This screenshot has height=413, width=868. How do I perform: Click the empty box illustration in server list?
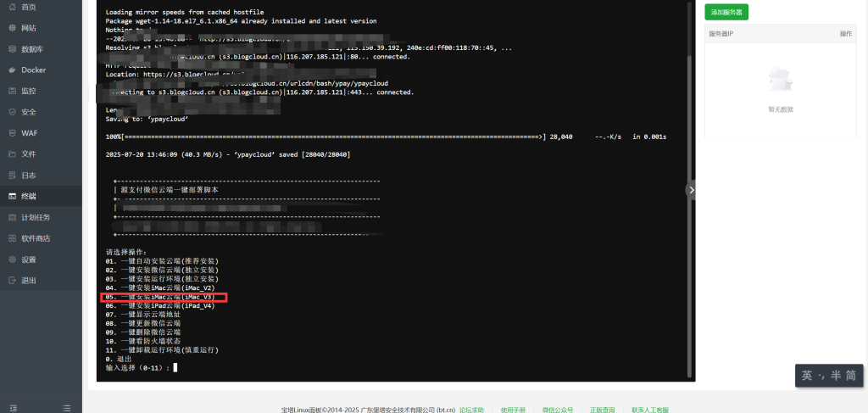tap(781, 79)
